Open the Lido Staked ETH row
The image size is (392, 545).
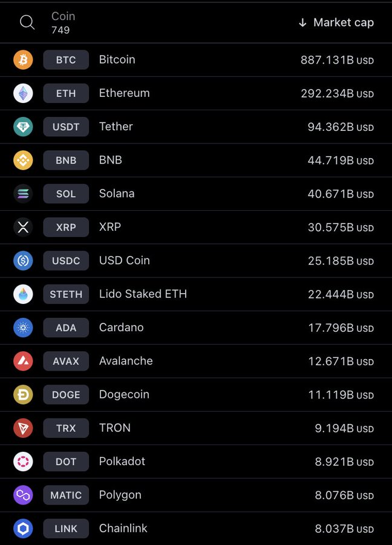[143, 294]
